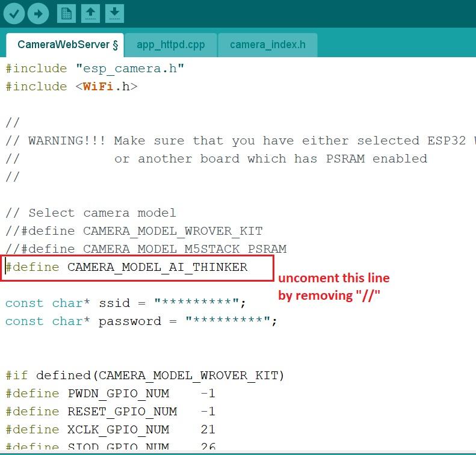Click the commented CAMERA_MODEL_WROVER_KIT define line
The width and height of the screenshot is (476, 455).
tap(134, 231)
